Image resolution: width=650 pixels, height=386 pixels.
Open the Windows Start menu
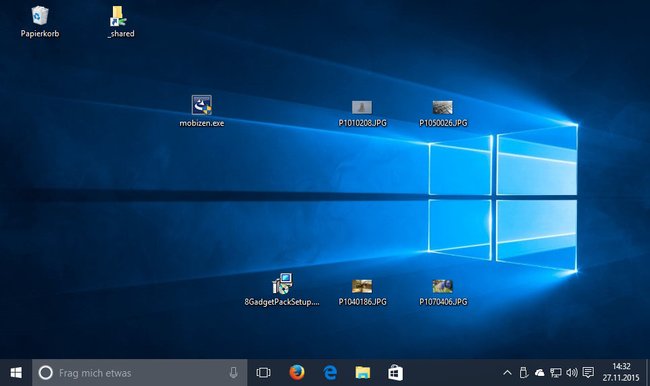click(16, 373)
